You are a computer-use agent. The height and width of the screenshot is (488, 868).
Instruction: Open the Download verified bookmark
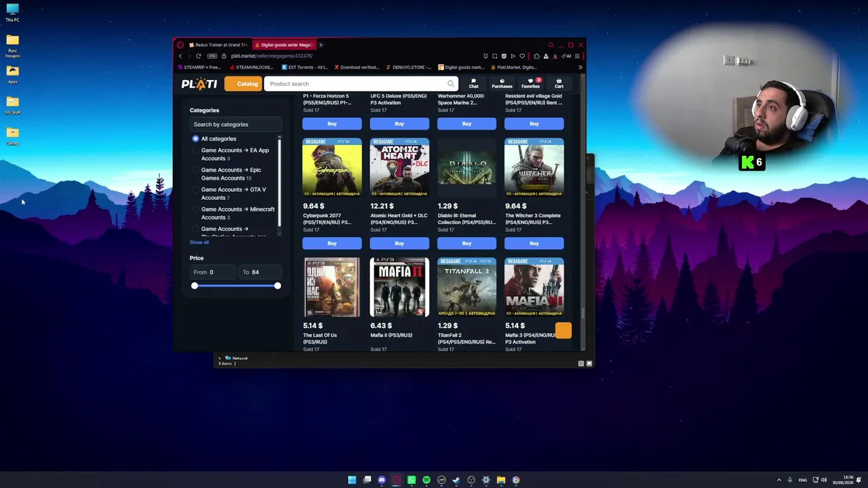(357, 67)
